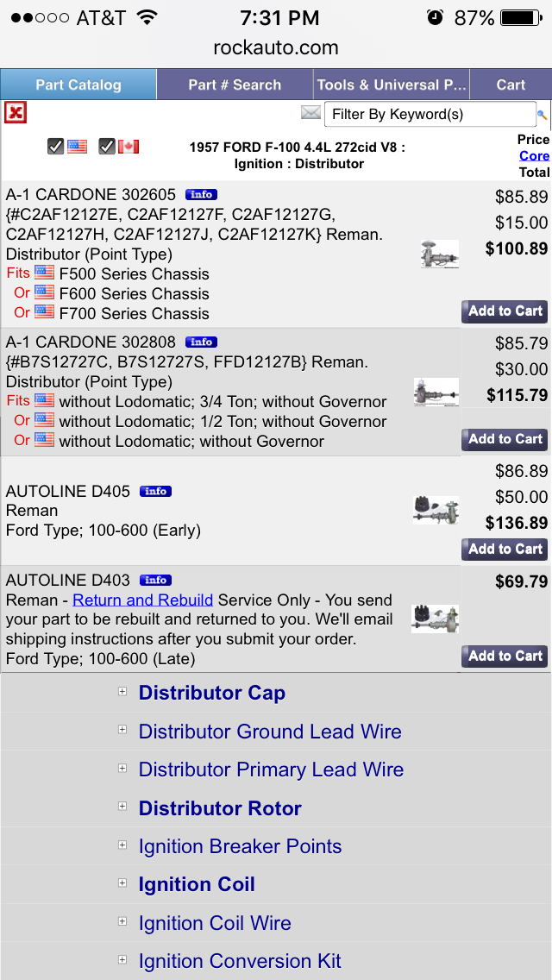Screen dimensions: 552x980
Task: Open info badge for A-1 CARDONE 302605
Action: pyautogui.click(x=201, y=194)
